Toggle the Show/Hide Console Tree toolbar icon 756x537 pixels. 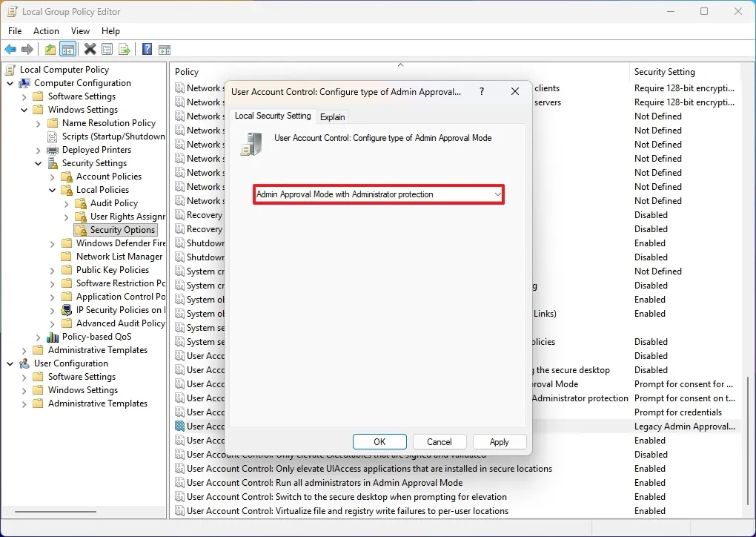click(67, 49)
